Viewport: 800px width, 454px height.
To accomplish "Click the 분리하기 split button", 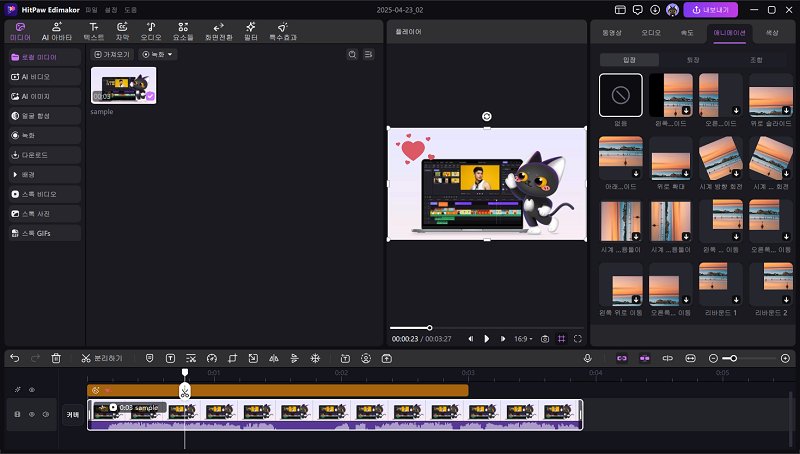I will pyautogui.click(x=102, y=359).
